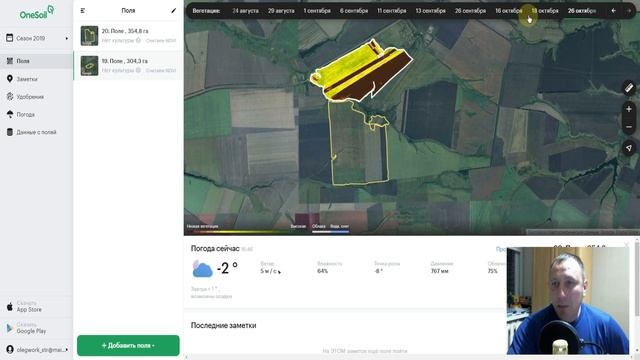This screenshot has height=360, width=640.
Task: Click the Последние заметки heading
Action: coord(224,325)
